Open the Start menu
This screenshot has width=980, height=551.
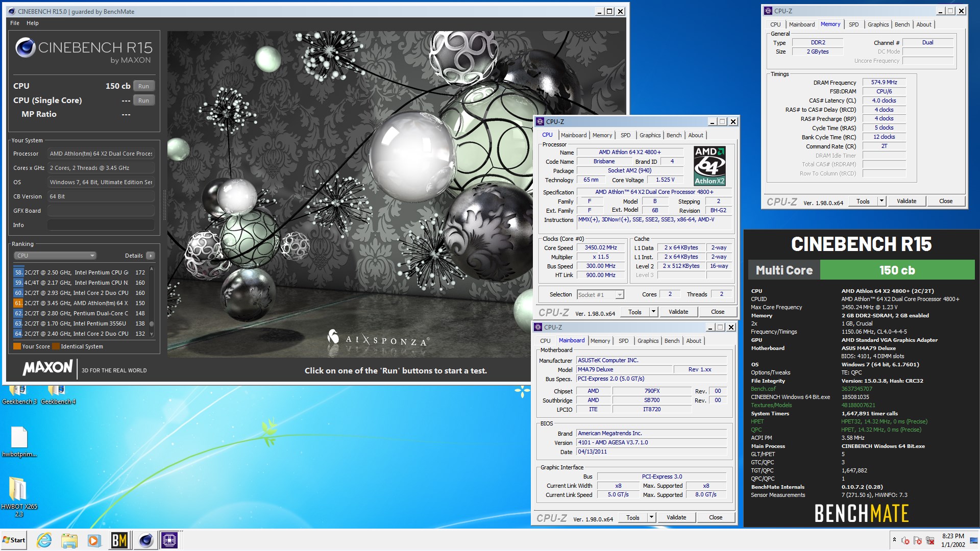click(14, 540)
